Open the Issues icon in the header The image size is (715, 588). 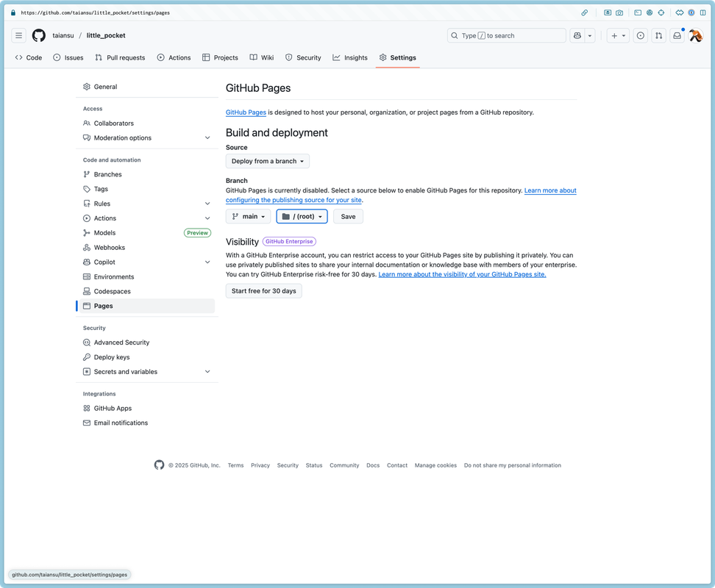point(640,35)
